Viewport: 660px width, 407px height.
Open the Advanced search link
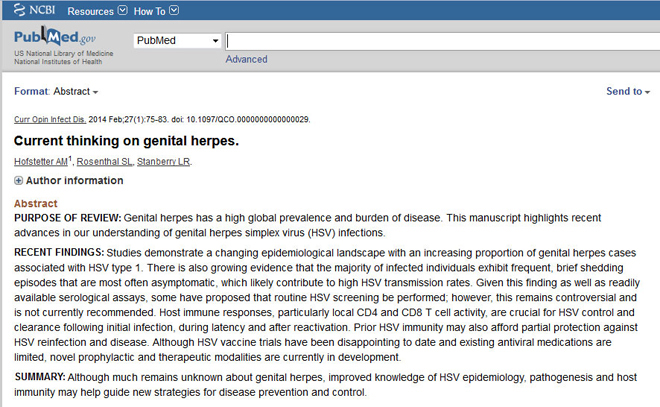point(246,59)
